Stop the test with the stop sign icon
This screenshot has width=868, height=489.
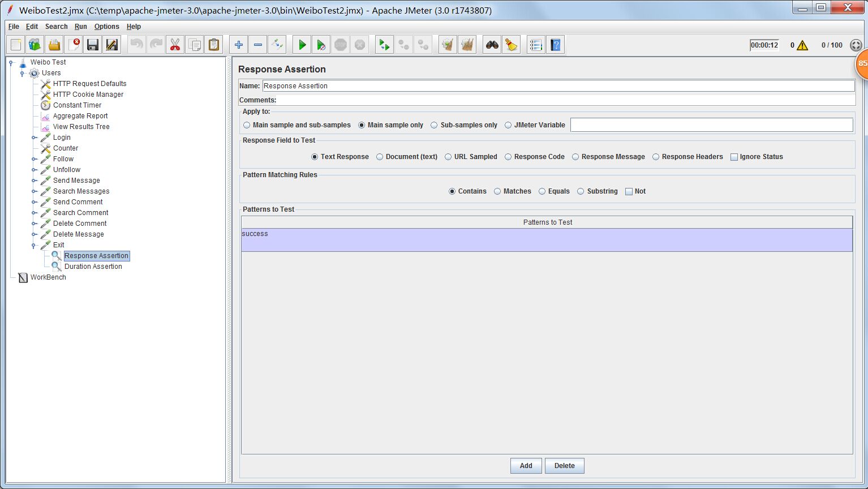341,45
